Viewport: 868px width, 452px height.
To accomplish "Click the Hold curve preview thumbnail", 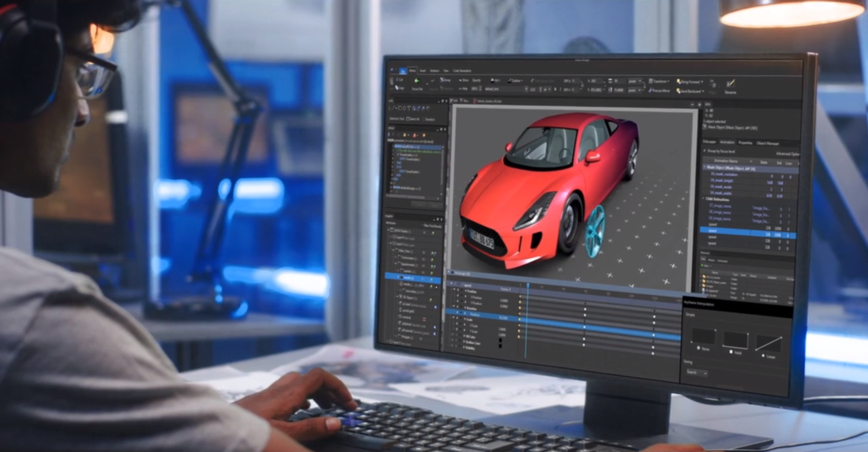I will [736, 340].
